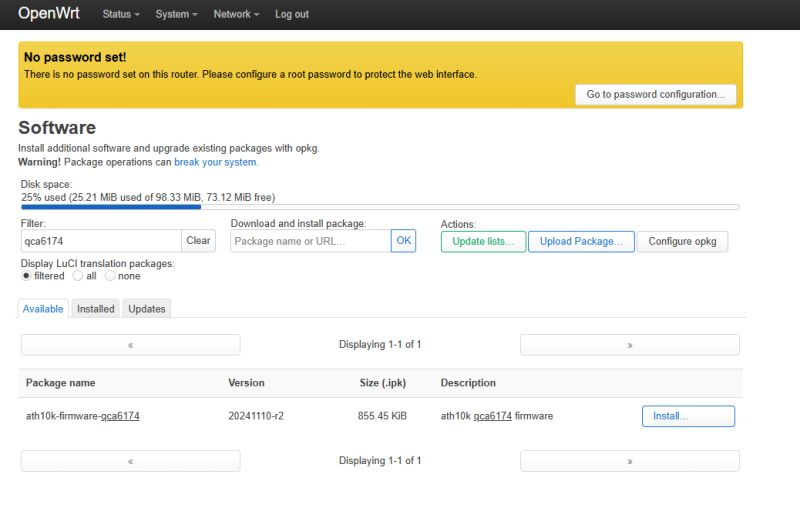Click lower 'Displaying 1-1 of 1' text
This screenshot has height=511, width=800.
(380, 461)
